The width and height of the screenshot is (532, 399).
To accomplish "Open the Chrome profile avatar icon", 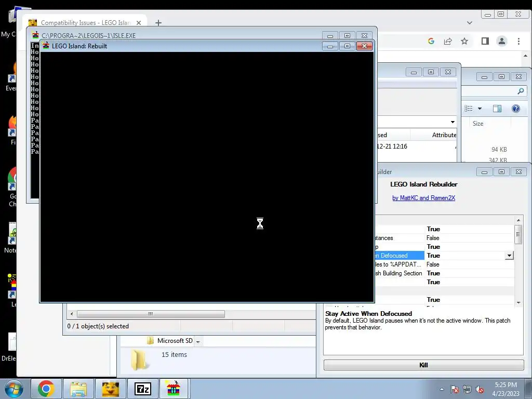I will (x=502, y=41).
